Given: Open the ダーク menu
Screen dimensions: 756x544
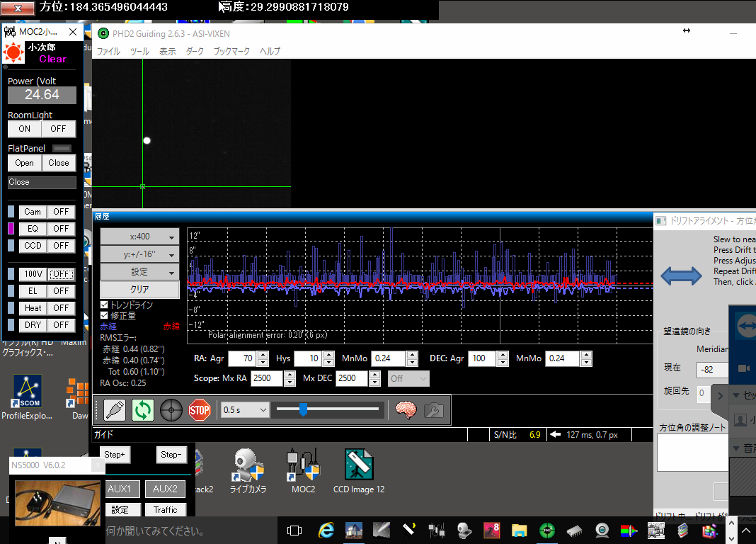Looking at the screenshot, I should pos(195,51).
